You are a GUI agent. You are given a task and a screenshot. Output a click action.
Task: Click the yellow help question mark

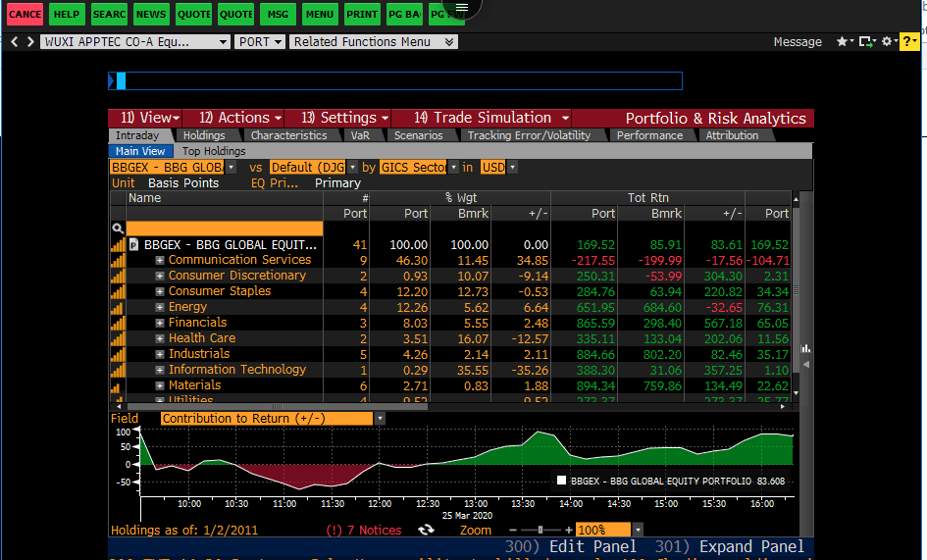pos(909,41)
